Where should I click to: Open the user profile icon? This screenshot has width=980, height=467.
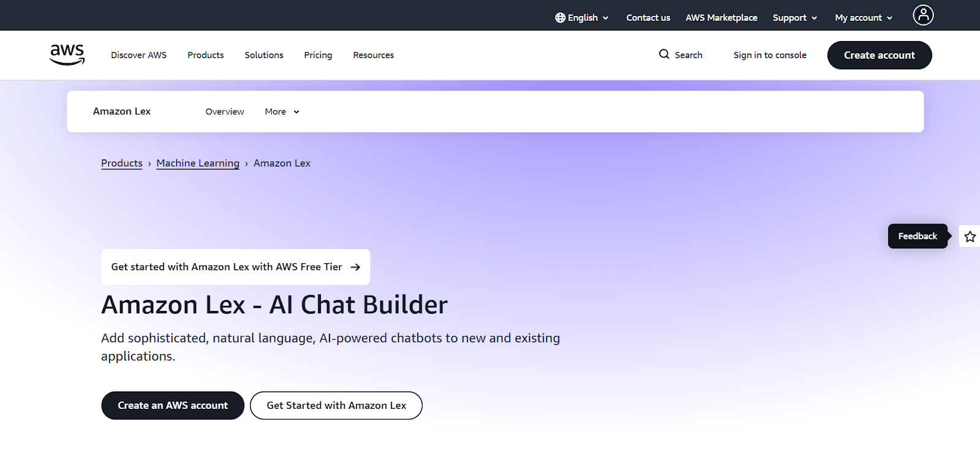click(x=923, y=15)
